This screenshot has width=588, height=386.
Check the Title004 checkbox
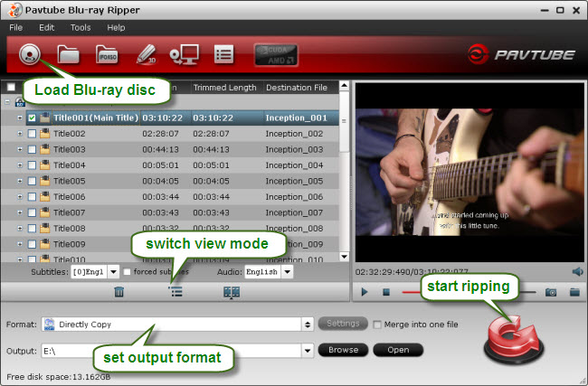(x=32, y=165)
